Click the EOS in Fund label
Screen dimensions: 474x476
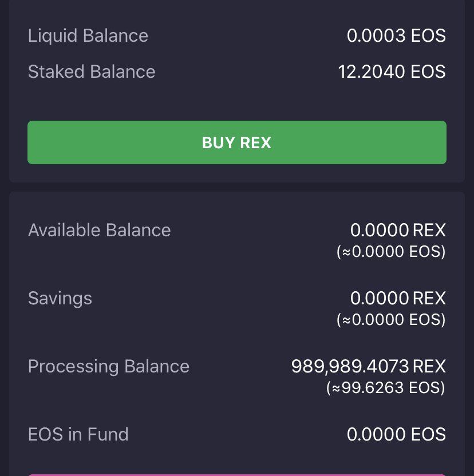tap(78, 434)
